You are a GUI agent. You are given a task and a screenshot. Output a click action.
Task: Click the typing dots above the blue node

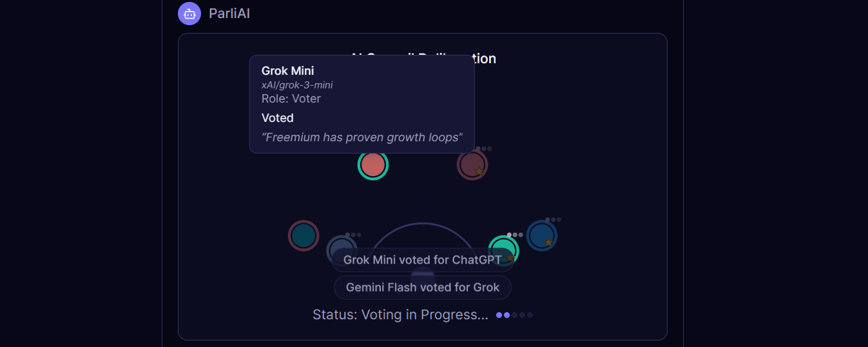click(553, 220)
